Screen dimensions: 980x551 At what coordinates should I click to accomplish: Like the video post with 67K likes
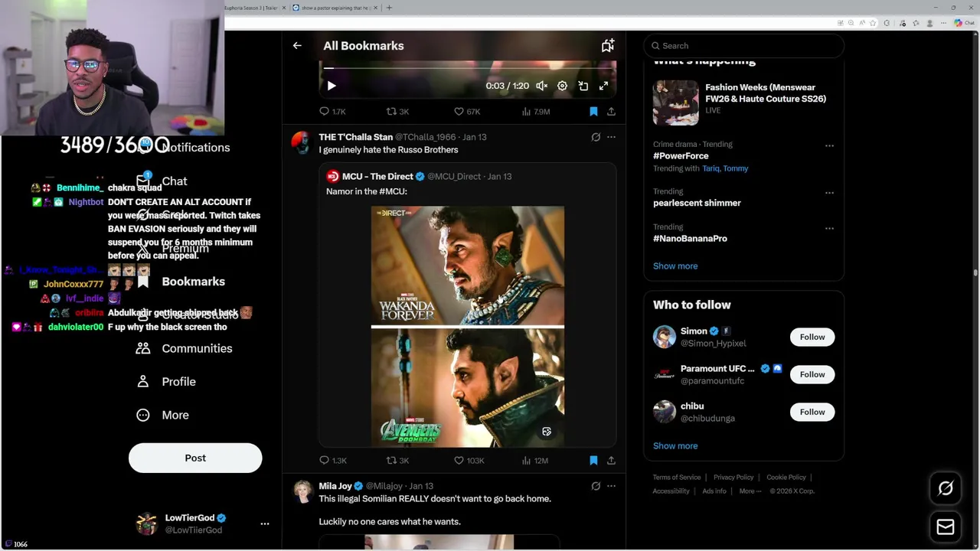467,112
